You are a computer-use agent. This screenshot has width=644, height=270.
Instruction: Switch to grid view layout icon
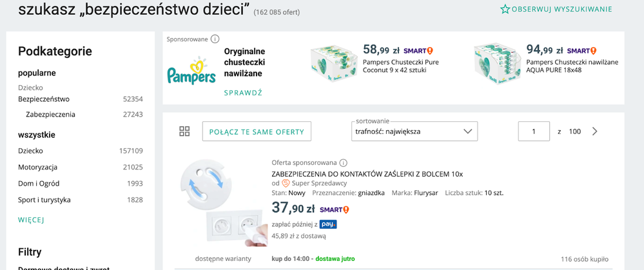[184, 131]
